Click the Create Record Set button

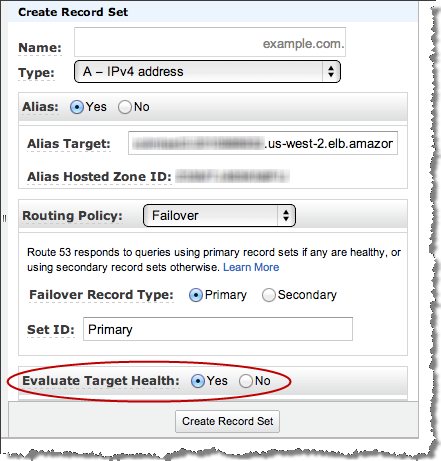pos(227,421)
